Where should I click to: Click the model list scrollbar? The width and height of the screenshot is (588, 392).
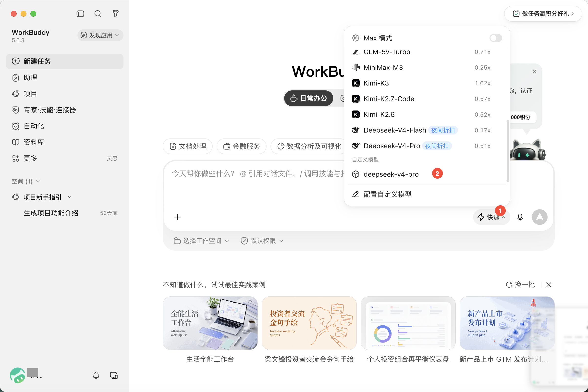pos(508,151)
